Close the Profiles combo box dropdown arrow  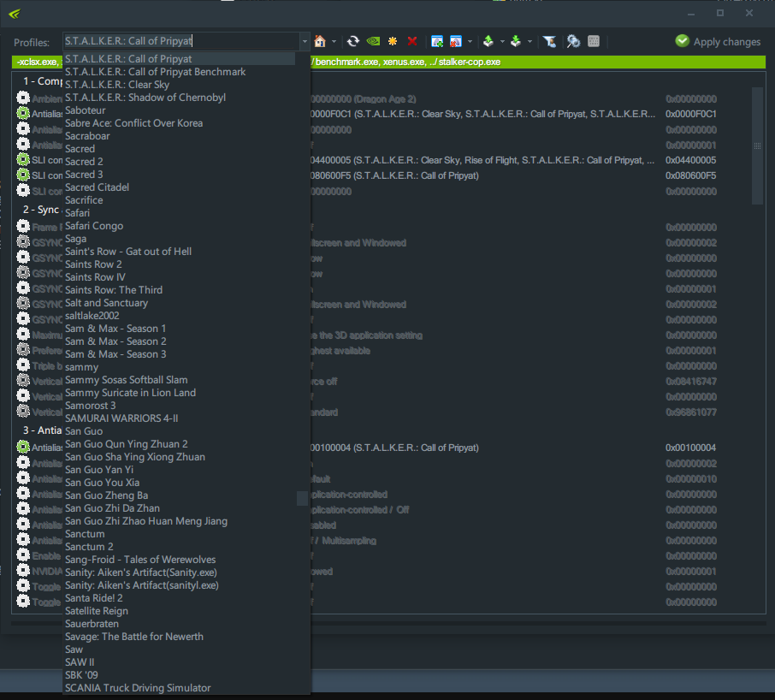point(305,42)
